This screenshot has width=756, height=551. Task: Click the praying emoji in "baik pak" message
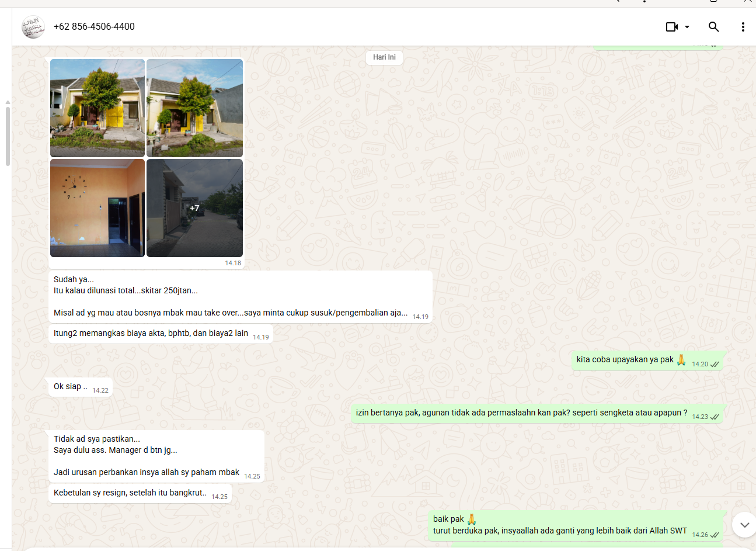point(472,519)
